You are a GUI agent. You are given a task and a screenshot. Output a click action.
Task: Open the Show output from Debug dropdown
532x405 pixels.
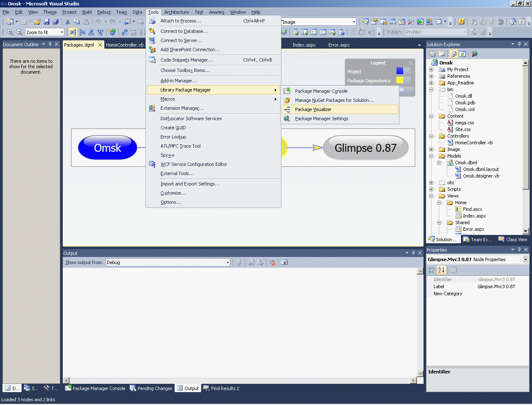[x=228, y=262]
